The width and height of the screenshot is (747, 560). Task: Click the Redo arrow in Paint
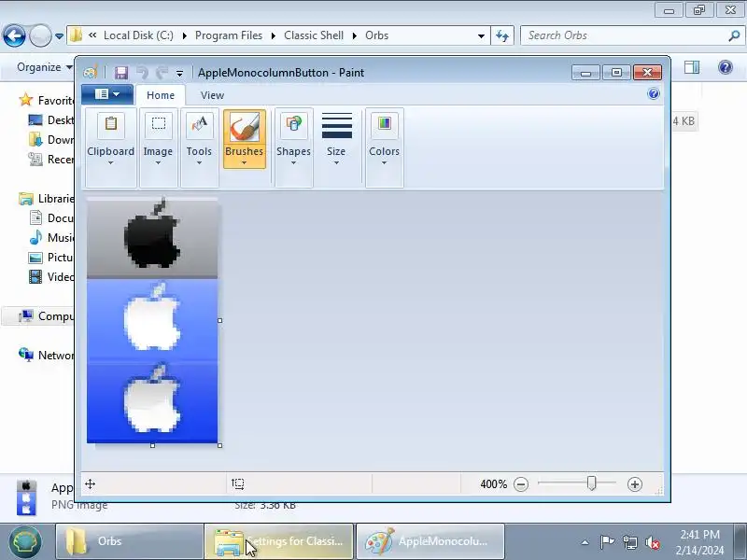pos(162,73)
